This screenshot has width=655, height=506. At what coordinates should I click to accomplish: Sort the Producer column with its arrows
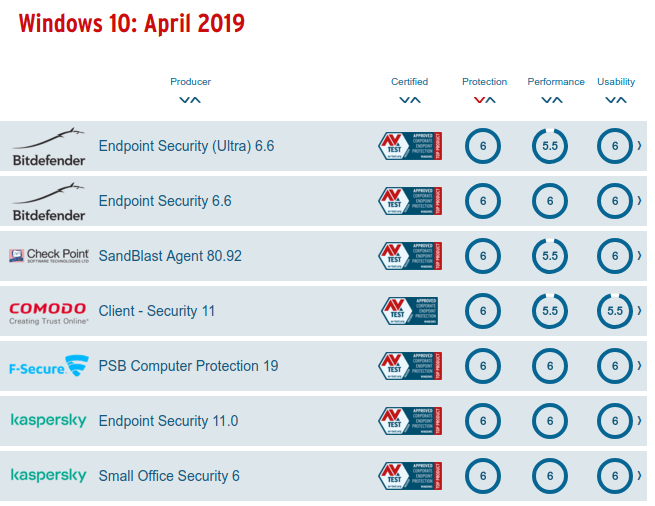(x=190, y=100)
